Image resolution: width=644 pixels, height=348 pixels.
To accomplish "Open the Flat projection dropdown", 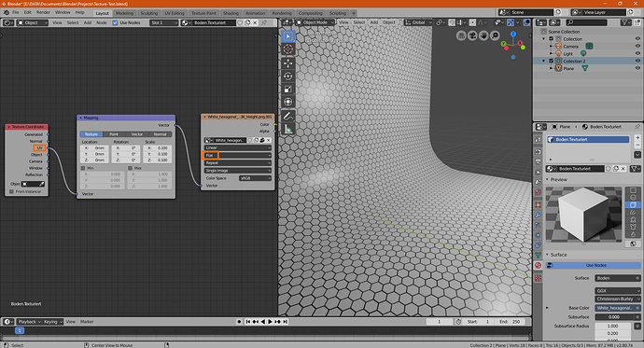I will 237,155.
